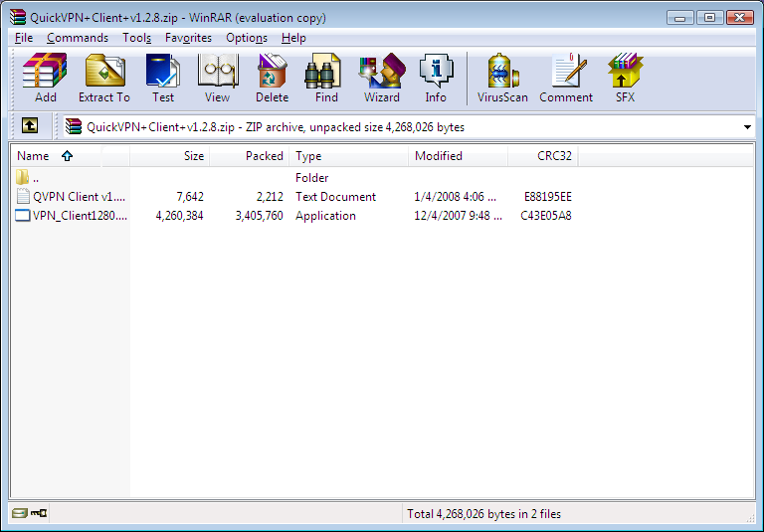Click the key icon in status bar
Screen dimensions: 764x532
coord(39,513)
